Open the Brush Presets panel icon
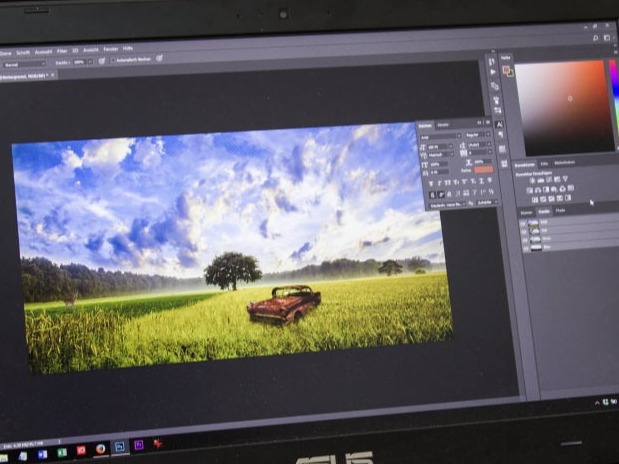This screenshot has height=464, width=619. click(x=496, y=100)
